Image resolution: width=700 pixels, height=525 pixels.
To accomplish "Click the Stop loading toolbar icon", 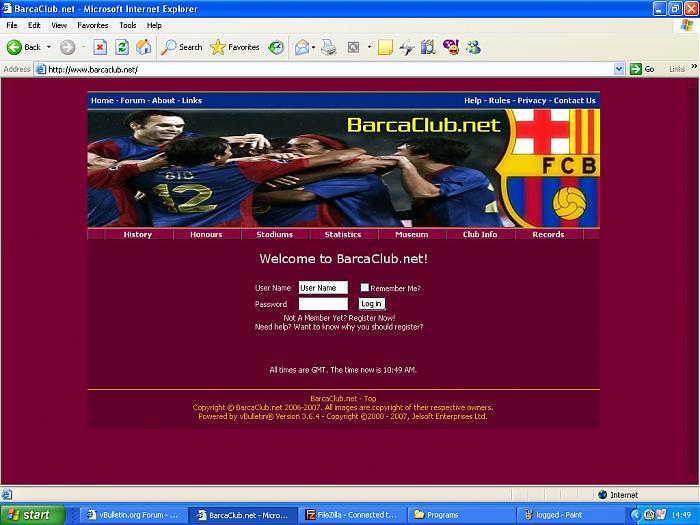I will click(x=100, y=47).
